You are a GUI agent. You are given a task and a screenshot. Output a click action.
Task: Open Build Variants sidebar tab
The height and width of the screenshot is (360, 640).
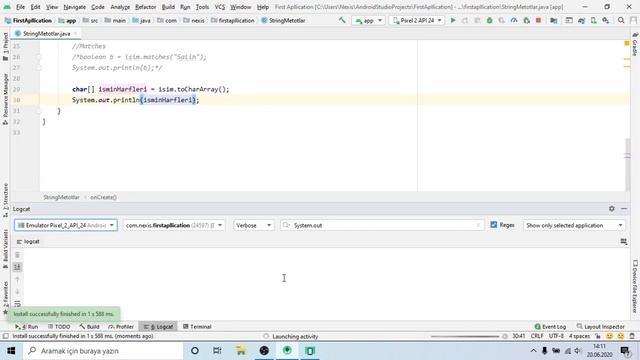click(x=5, y=249)
